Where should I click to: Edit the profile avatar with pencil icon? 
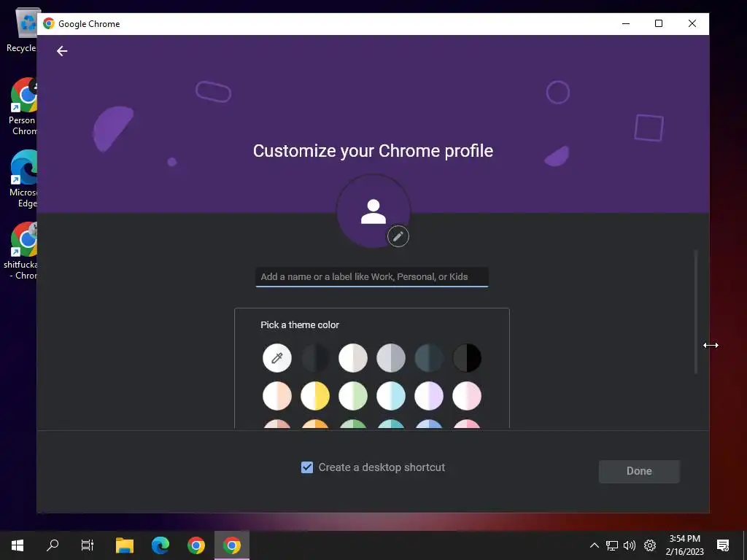[x=398, y=236]
